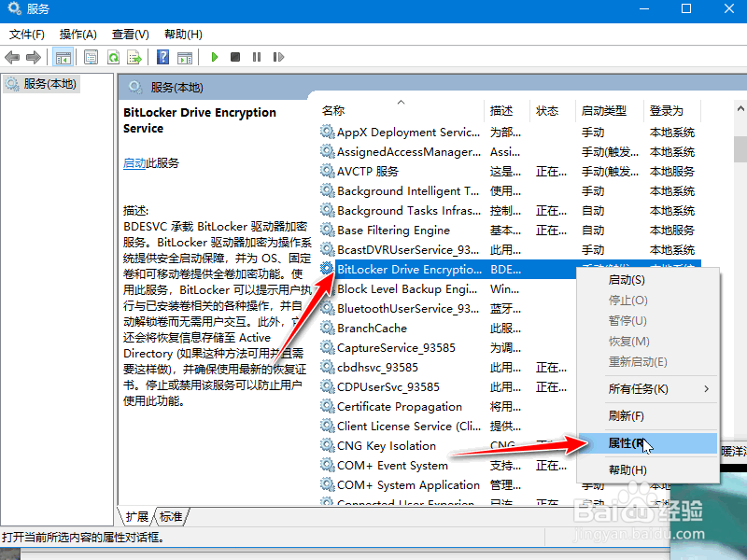Viewport: 747px width, 560px height.
Task: Click the green Start Service play icon
Action: [x=215, y=57]
